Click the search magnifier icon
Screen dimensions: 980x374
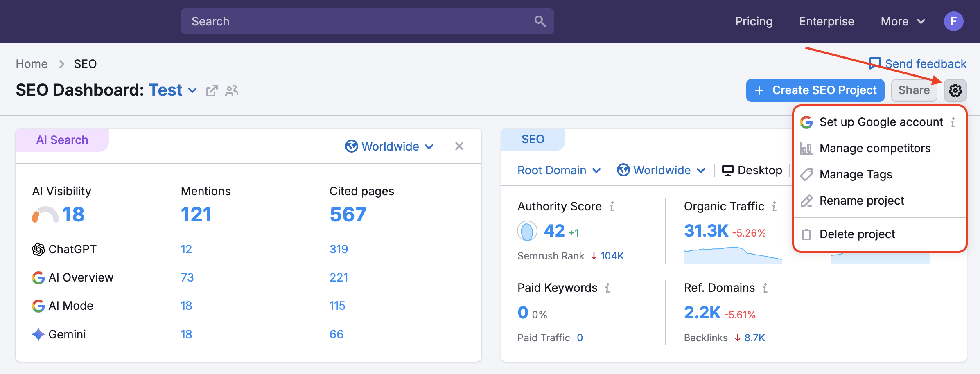pyautogui.click(x=540, y=21)
